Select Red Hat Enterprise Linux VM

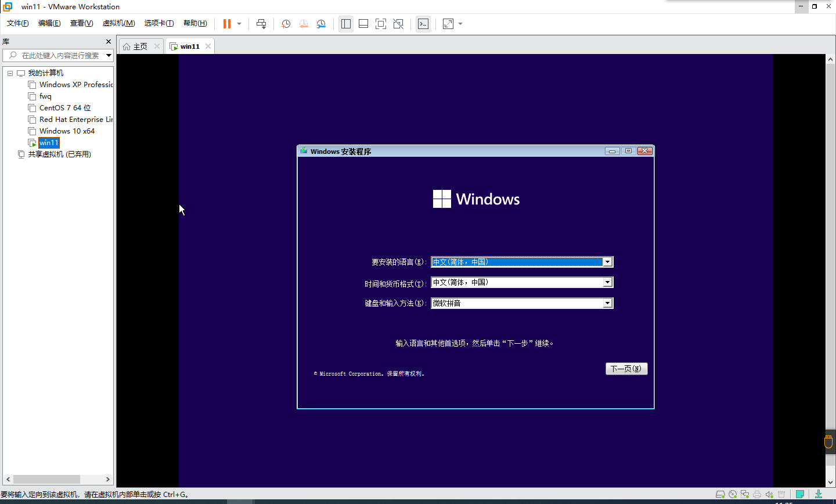(x=71, y=120)
